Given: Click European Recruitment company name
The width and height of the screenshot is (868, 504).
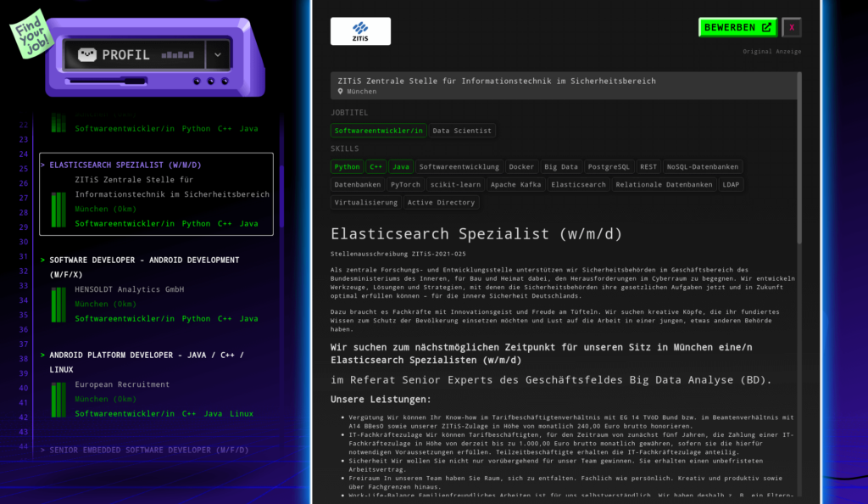Looking at the screenshot, I should coord(122,384).
